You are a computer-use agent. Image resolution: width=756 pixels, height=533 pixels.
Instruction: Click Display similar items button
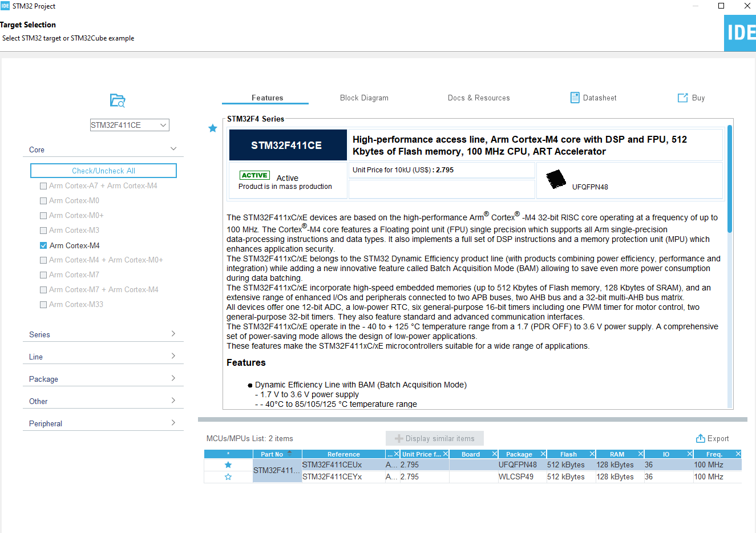(435, 438)
